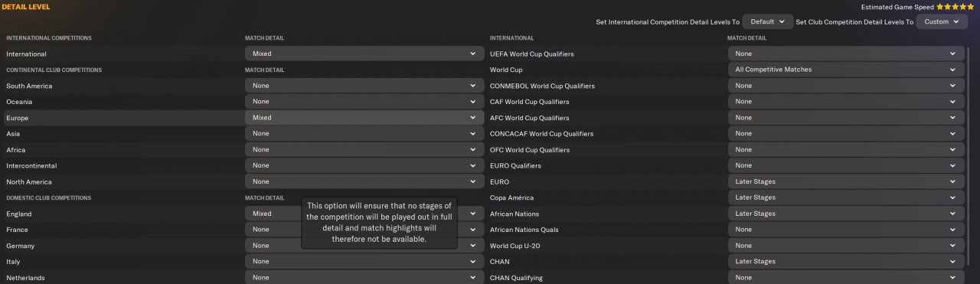The image size is (980, 284).
Task: Open Intercontinental match detail dropdown
Action: (x=364, y=165)
